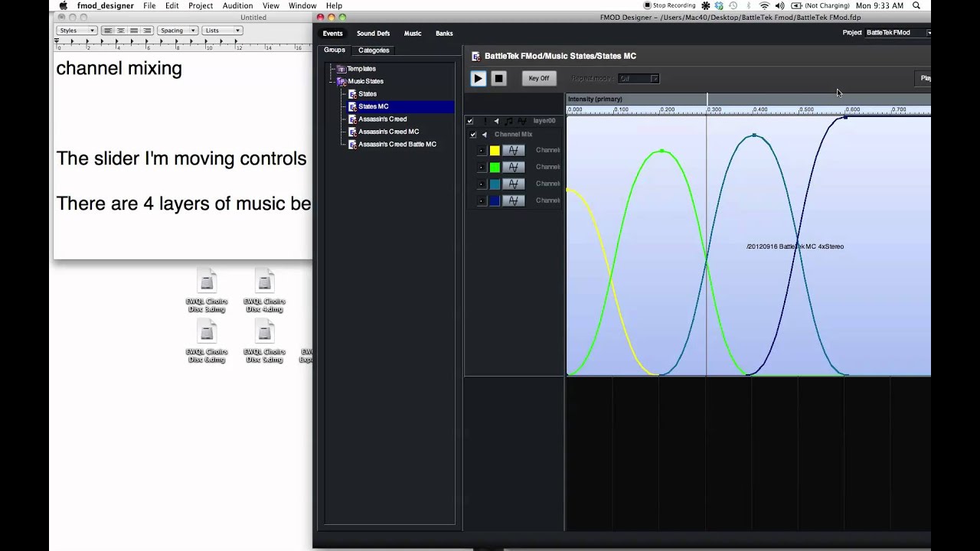Open the Lists dropdown in Untitled window

pos(222,31)
